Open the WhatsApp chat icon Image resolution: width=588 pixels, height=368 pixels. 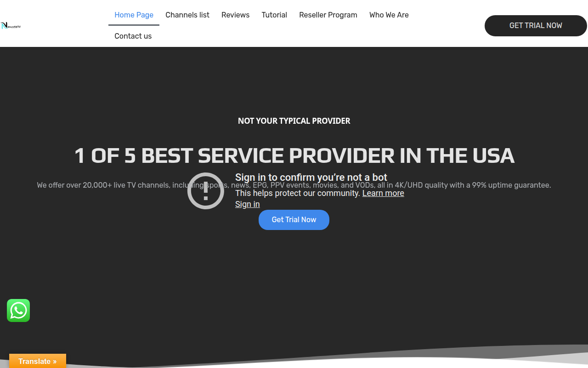click(18, 310)
